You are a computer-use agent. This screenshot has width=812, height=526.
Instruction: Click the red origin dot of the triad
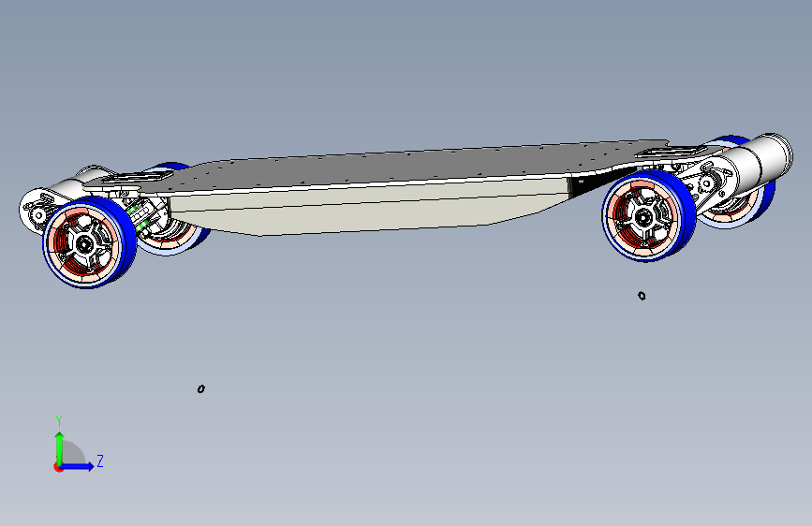(58, 467)
